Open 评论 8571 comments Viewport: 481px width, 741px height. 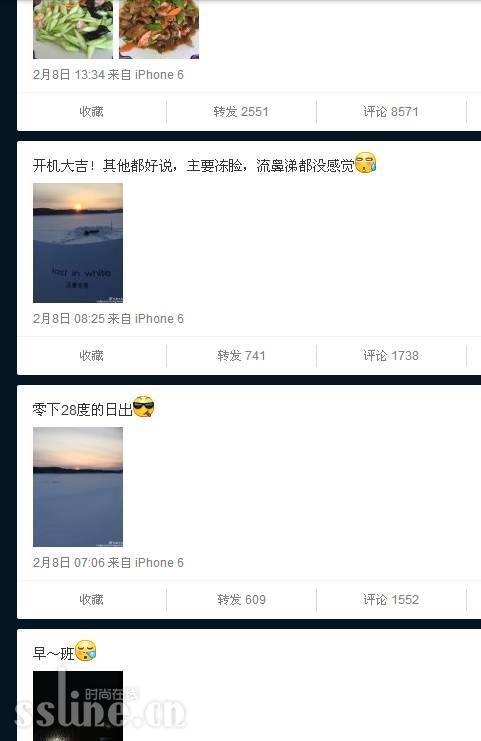click(x=391, y=112)
